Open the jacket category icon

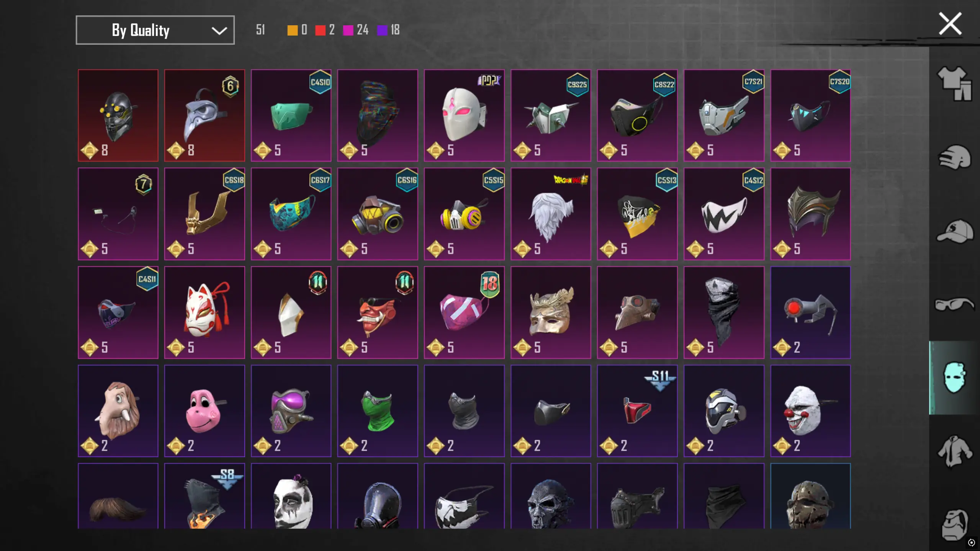pos(954,451)
